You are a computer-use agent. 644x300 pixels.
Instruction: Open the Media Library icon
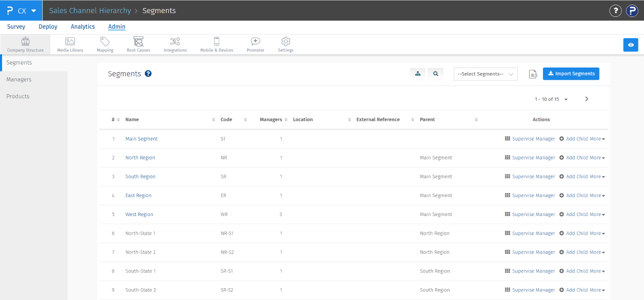click(x=70, y=42)
